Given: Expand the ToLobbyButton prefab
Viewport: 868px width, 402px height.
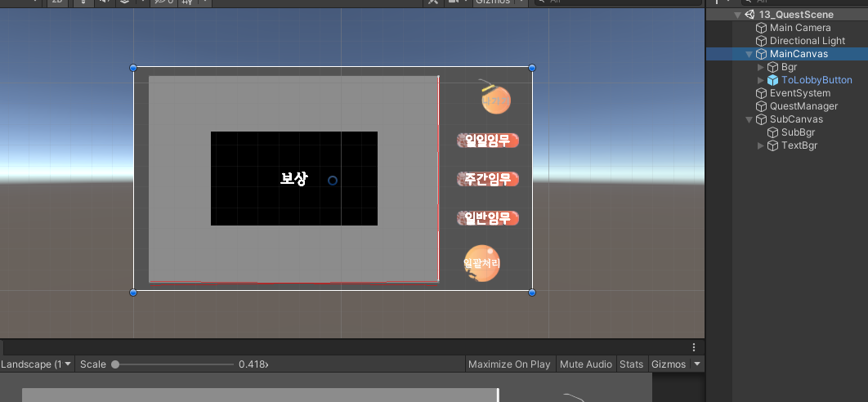Looking at the screenshot, I should click(761, 80).
